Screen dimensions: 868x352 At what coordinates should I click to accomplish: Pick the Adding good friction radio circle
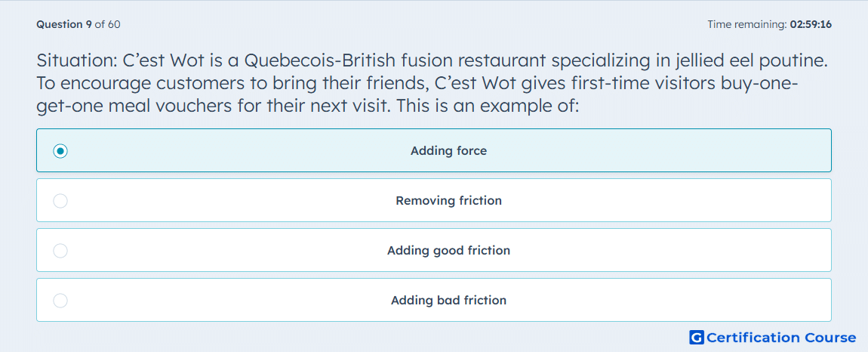[60, 251]
